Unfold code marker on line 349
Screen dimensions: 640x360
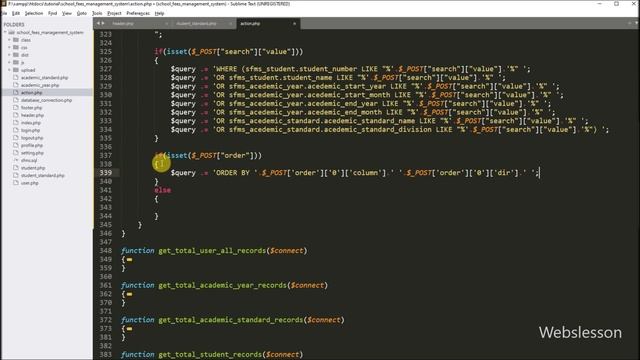point(129,260)
